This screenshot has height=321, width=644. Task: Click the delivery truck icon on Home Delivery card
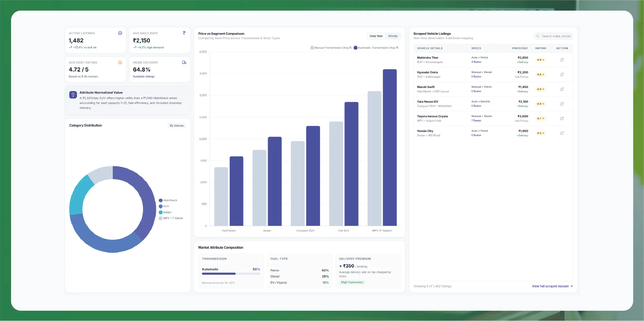184,63
